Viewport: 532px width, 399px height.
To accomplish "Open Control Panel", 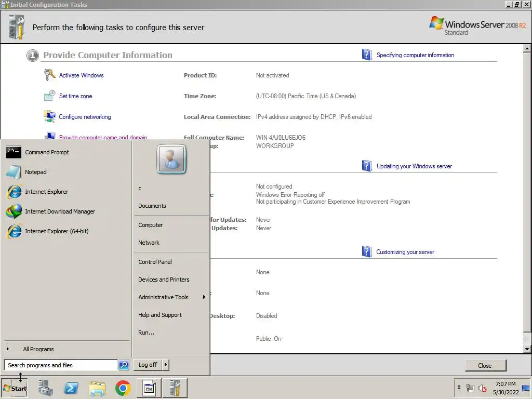I will click(x=155, y=262).
